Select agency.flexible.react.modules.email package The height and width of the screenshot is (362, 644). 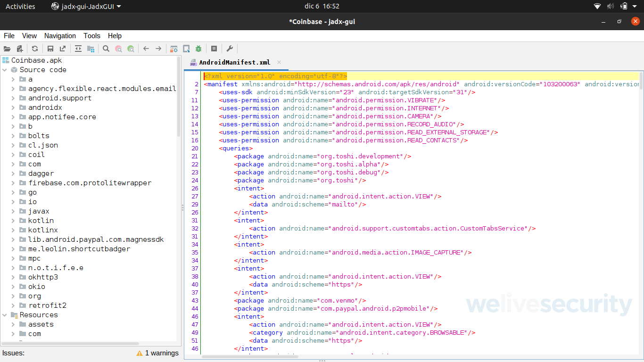point(102,89)
